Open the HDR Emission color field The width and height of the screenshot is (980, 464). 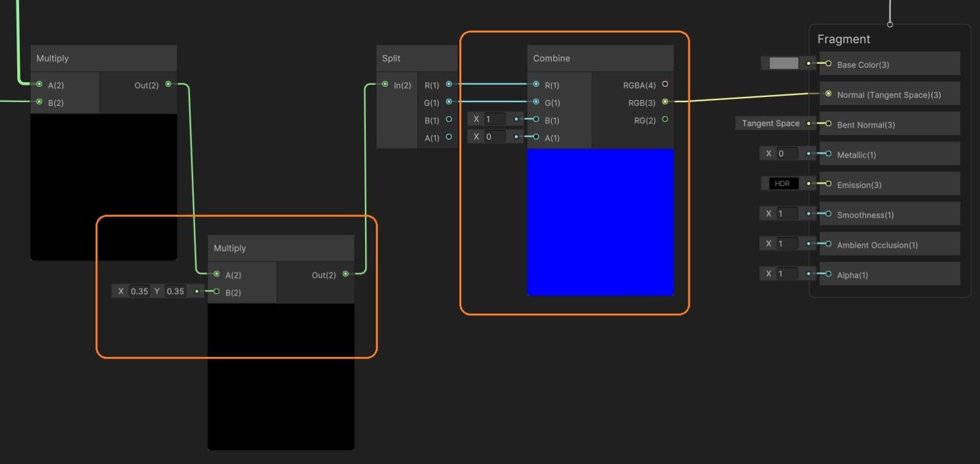pyautogui.click(x=782, y=184)
